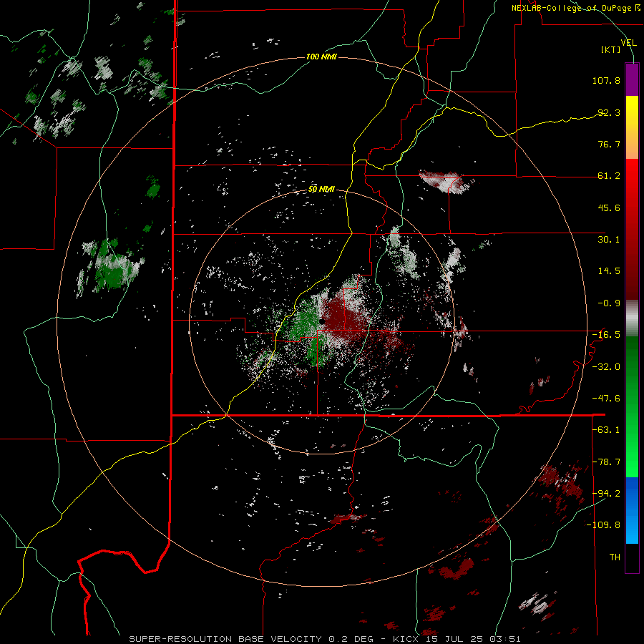Click the VEL legend title
The width and height of the screenshot is (644, 644).
coord(628,42)
